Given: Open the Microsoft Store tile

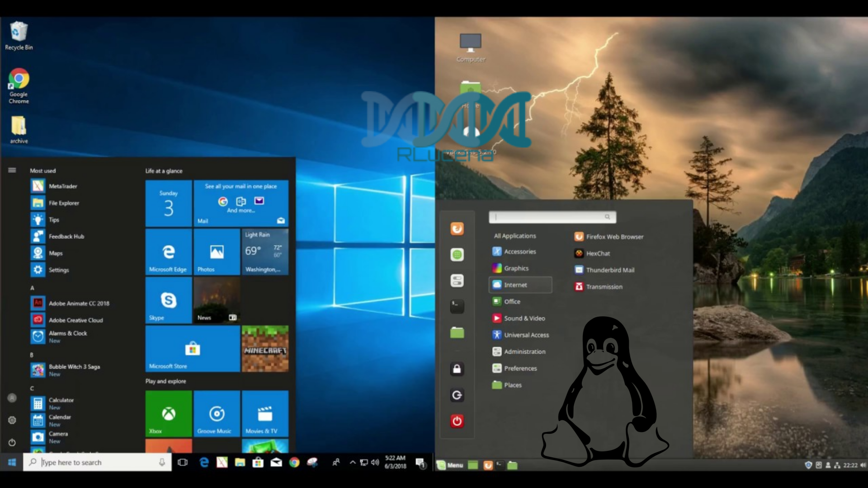Looking at the screenshot, I should click(x=193, y=348).
